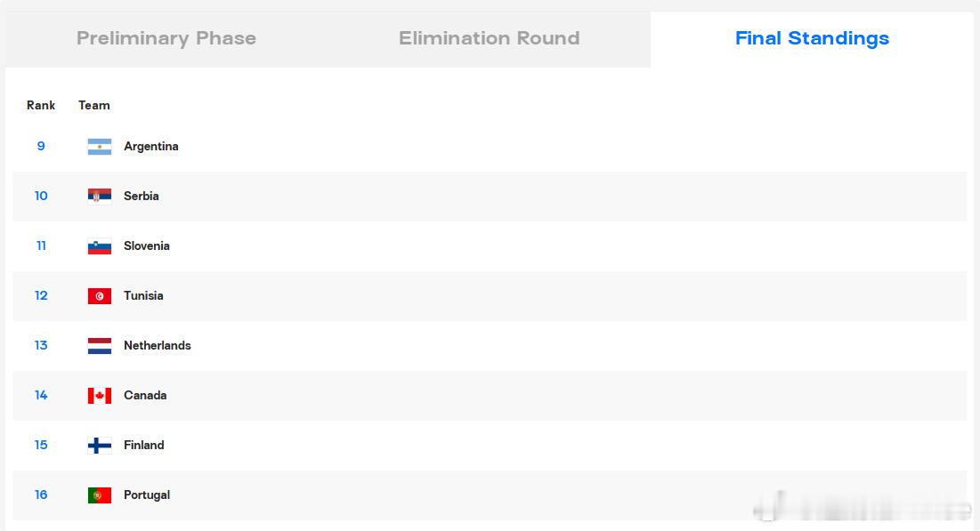The image size is (980, 531).
Task: Click the Team column header
Action: tap(94, 106)
